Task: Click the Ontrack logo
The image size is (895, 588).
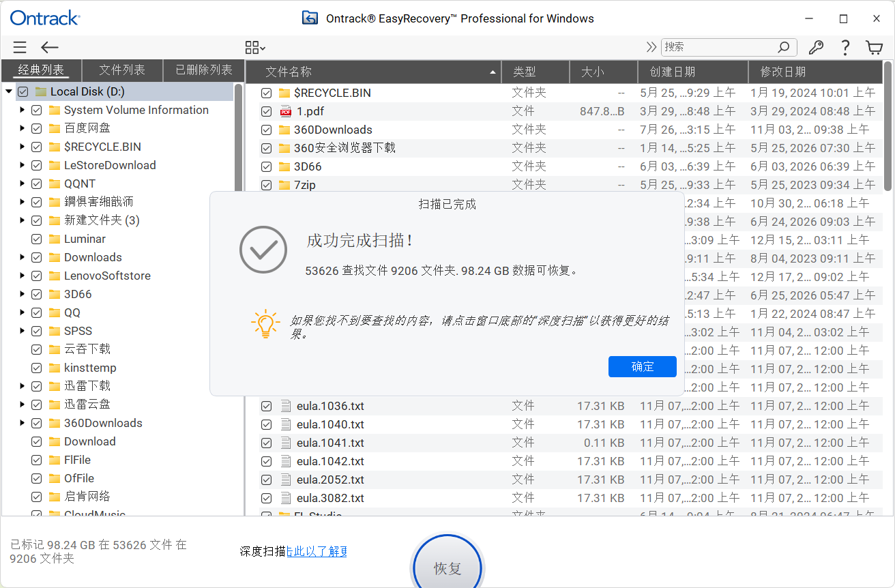Action: (x=45, y=18)
